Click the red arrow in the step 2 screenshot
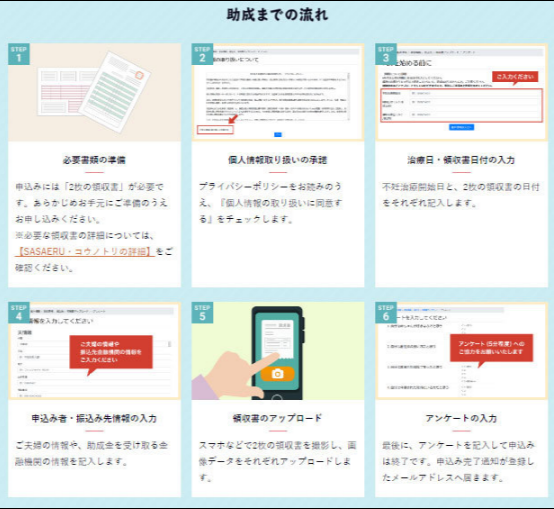This screenshot has width=554, height=509. pyautogui.click(x=233, y=119)
